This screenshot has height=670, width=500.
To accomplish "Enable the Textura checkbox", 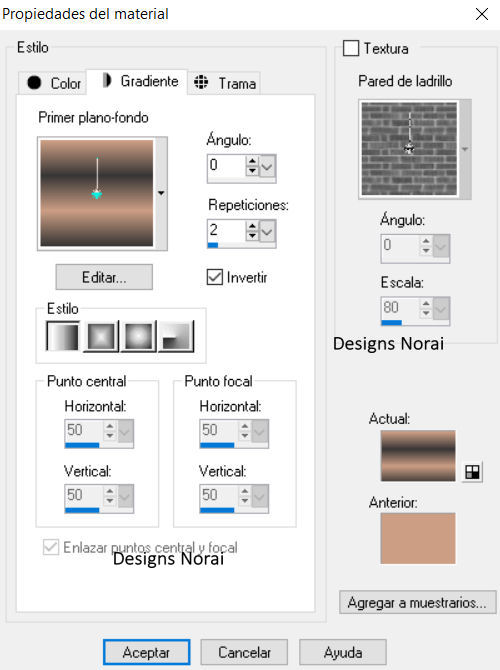I will [x=351, y=48].
